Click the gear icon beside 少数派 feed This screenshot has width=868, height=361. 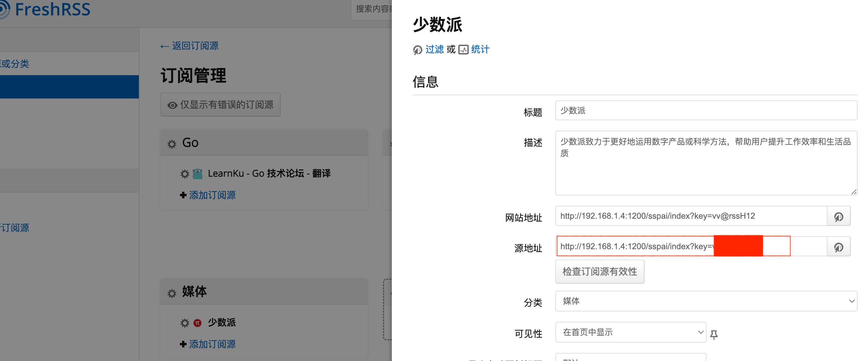[x=185, y=323]
